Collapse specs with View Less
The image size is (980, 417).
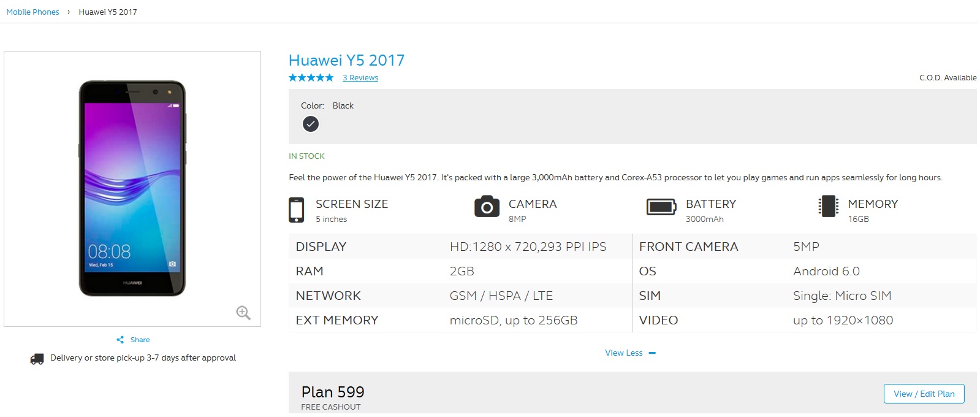[x=623, y=353]
